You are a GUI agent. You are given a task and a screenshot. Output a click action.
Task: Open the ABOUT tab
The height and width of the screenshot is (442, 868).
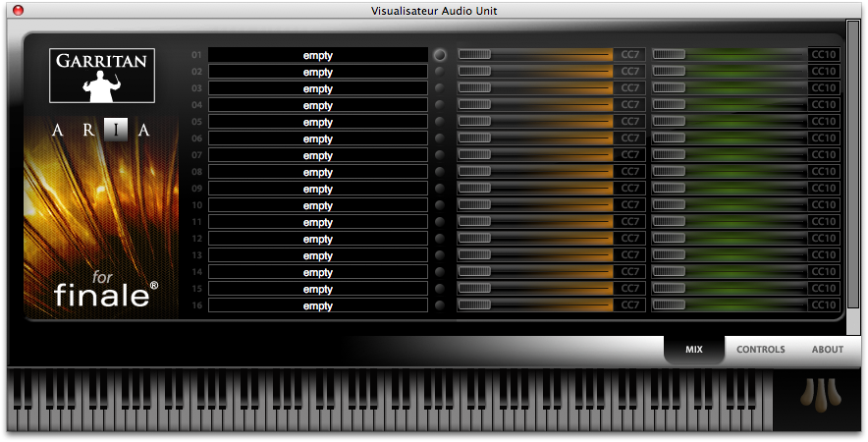[x=827, y=350]
